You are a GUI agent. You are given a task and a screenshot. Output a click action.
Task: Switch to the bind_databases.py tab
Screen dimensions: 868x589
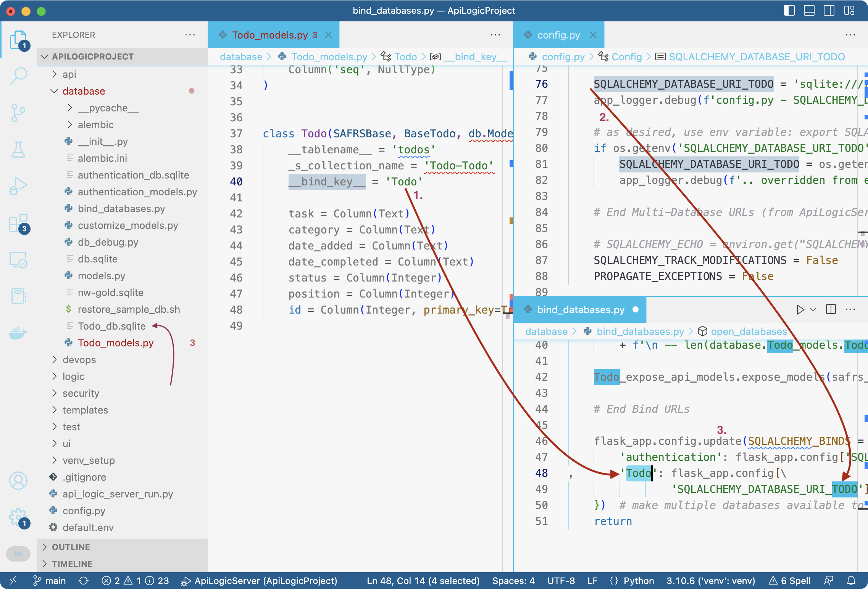click(580, 309)
